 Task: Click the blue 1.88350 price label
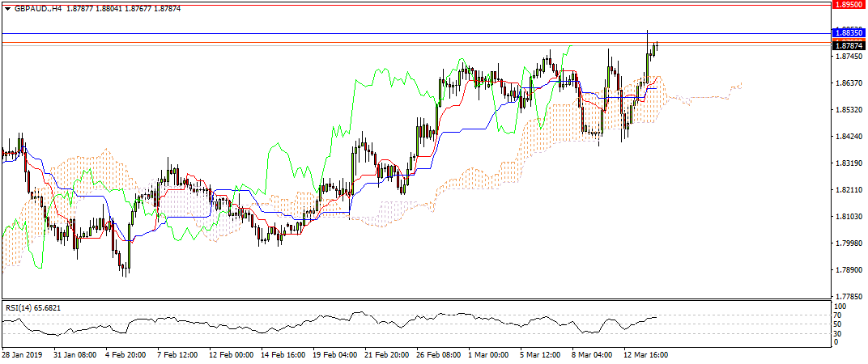(x=849, y=33)
